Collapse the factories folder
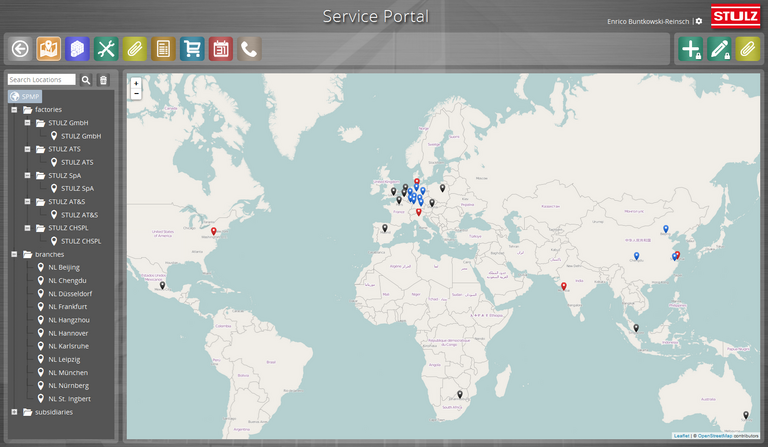Viewport: 768px width, 447px height. pos(14,110)
